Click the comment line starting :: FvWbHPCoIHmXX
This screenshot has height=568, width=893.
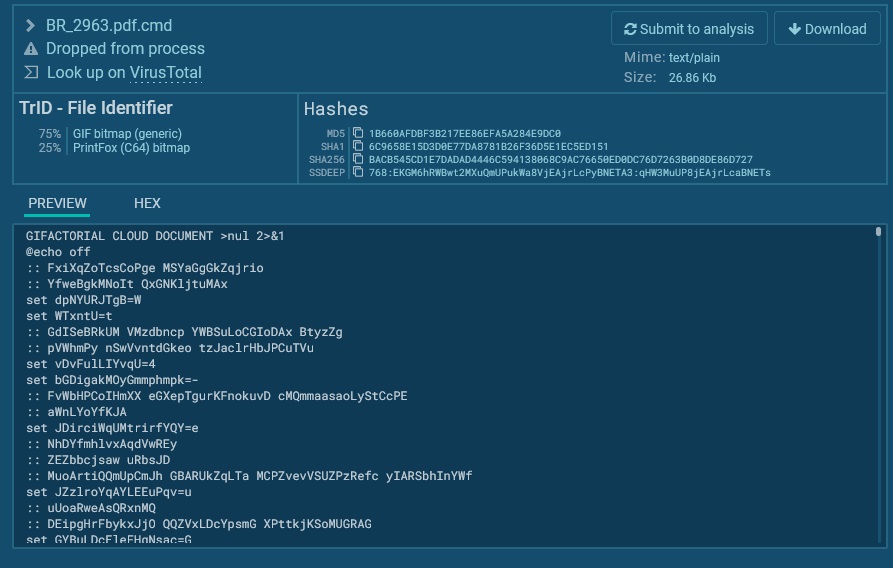[216, 396]
